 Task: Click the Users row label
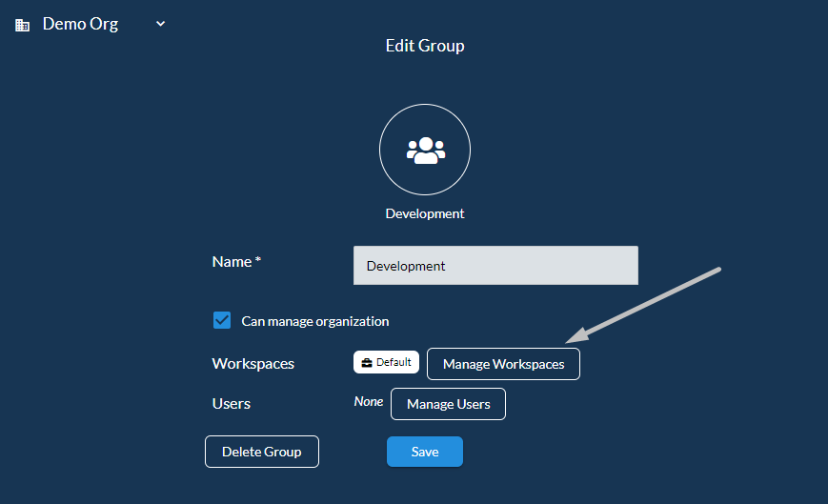coord(232,404)
